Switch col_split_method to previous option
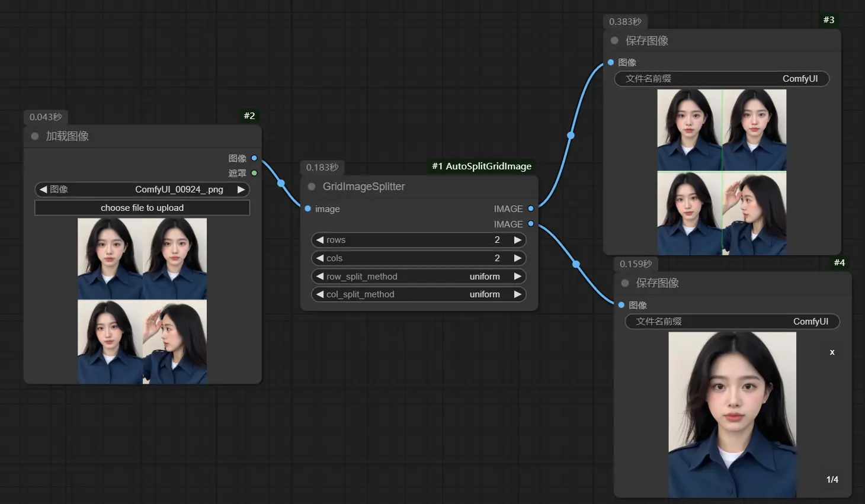 click(x=320, y=294)
